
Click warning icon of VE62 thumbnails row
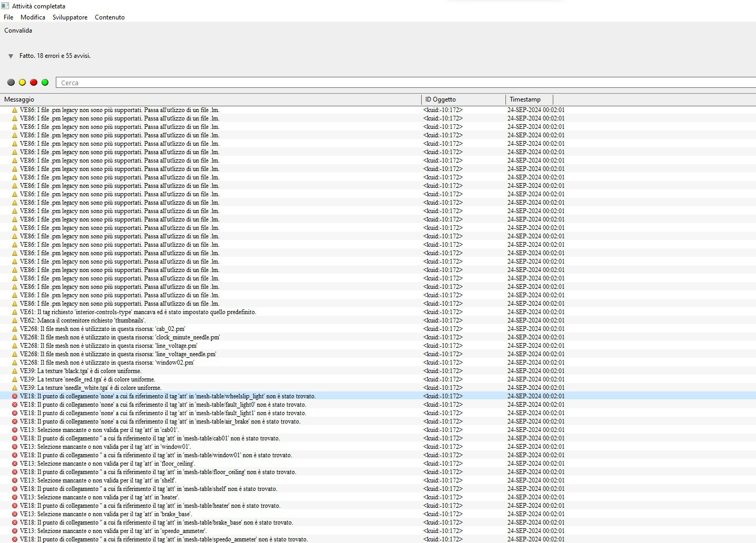(15, 320)
